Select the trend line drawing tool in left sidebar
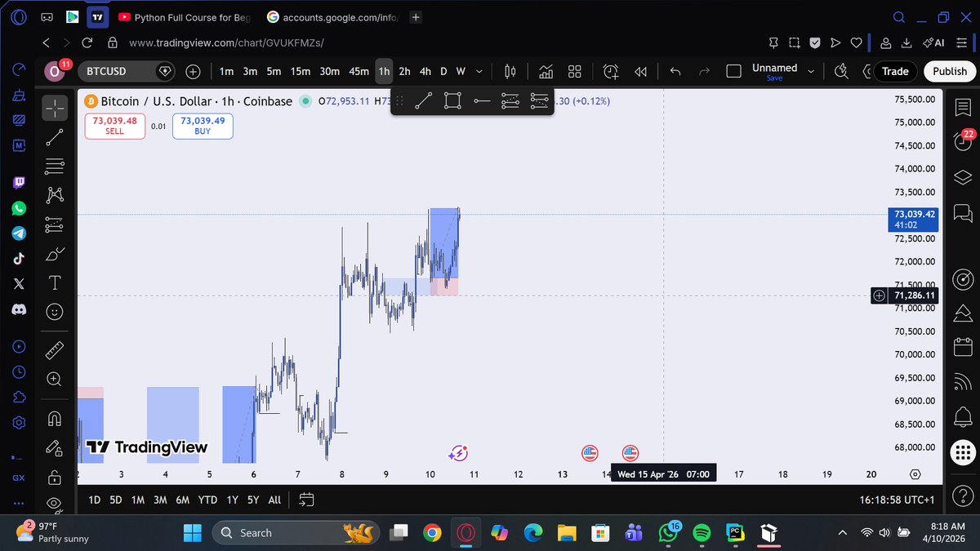This screenshot has width=980, height=551. 55,136
